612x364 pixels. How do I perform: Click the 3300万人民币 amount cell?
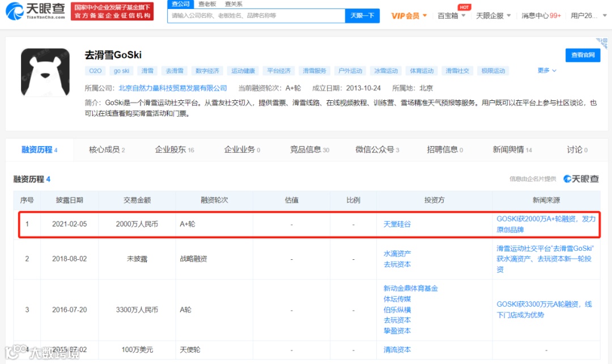click(137, 310)
